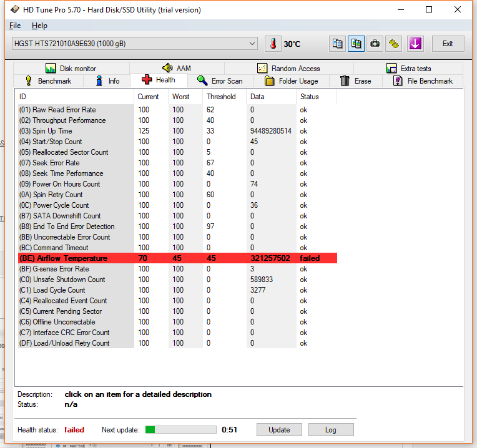This screenshot has height=448, width=477.
Task: Click the thermometer temperature icon
Action: pos(273,44)
